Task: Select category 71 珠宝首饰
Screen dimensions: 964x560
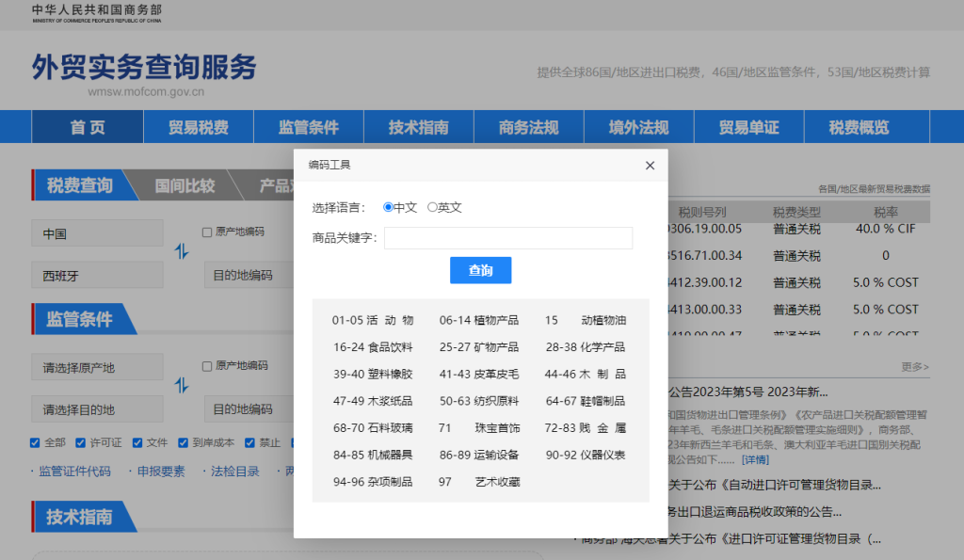Action: pos(479,428)
